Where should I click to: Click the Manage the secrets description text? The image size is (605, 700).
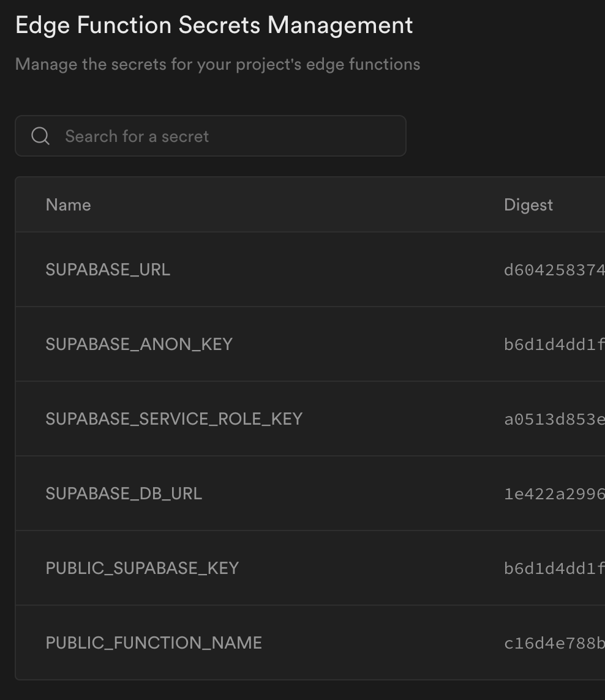pos(217,64)
